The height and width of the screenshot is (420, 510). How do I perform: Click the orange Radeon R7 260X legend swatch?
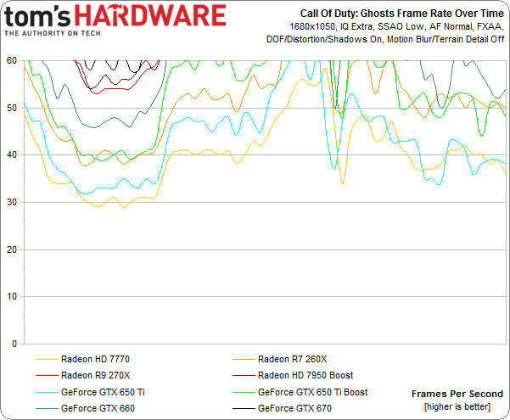(244, 359)
